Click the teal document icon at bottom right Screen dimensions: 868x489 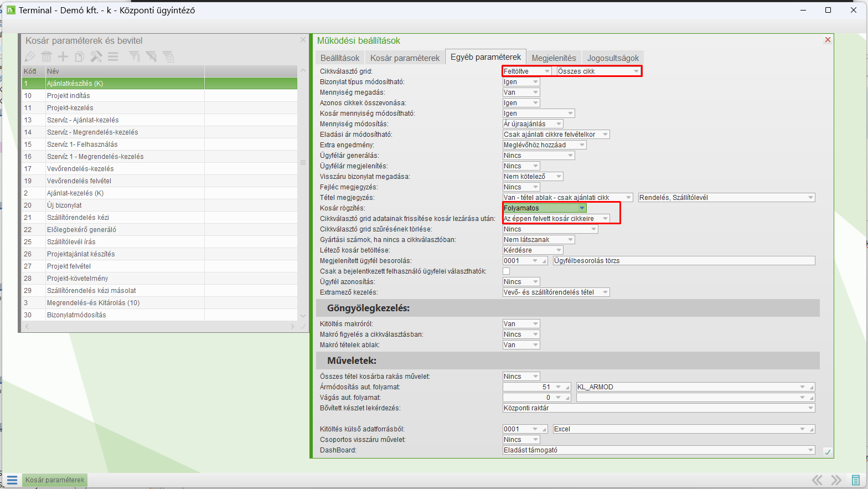pyautogui.click(x=856, y=480)
